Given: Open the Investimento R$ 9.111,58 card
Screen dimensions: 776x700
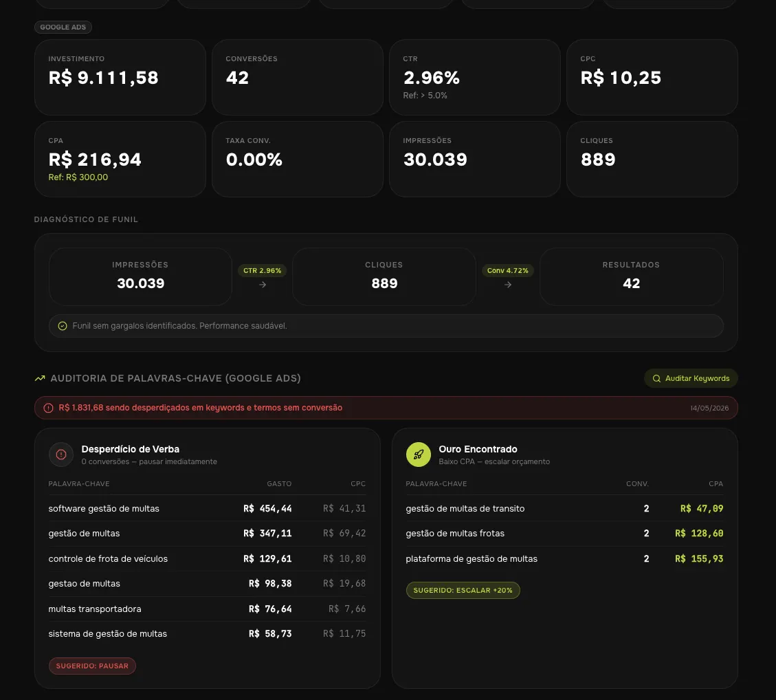Looking at the screenshot, I should pos(120,77).
